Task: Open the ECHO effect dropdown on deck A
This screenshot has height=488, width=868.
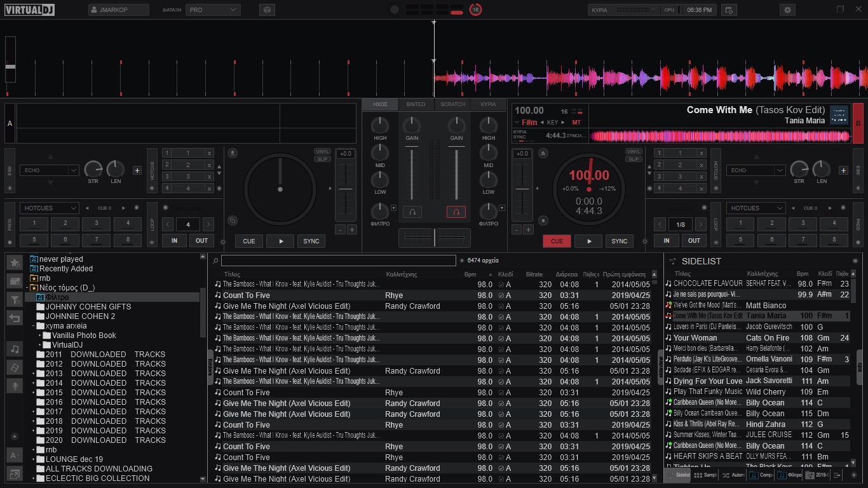Action: (50, 170)
